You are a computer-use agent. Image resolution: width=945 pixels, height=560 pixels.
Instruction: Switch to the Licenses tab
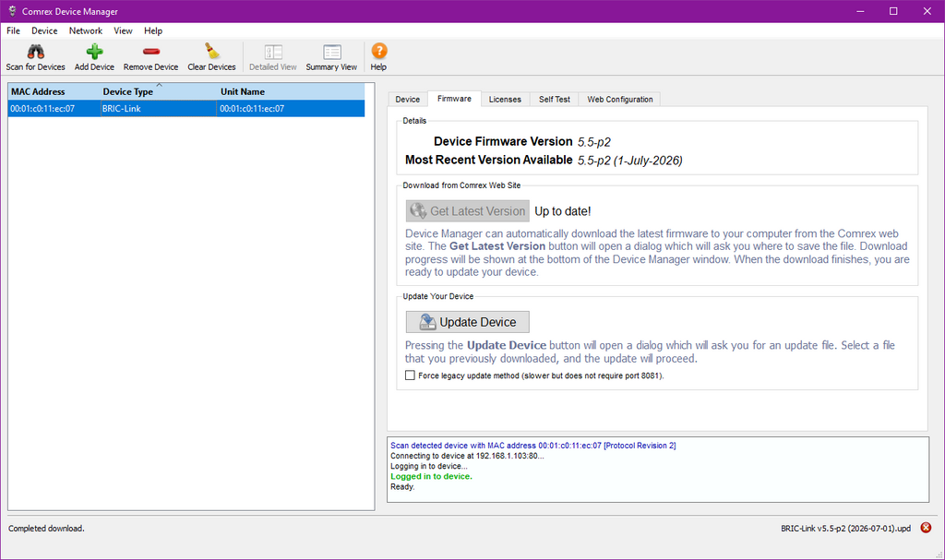(x=505, y=100)
